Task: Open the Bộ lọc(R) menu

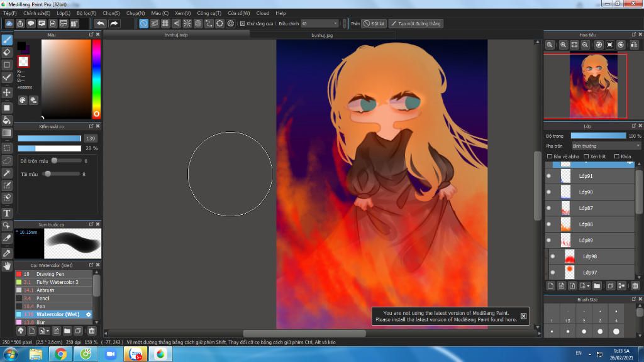Action: pos(86,13)
